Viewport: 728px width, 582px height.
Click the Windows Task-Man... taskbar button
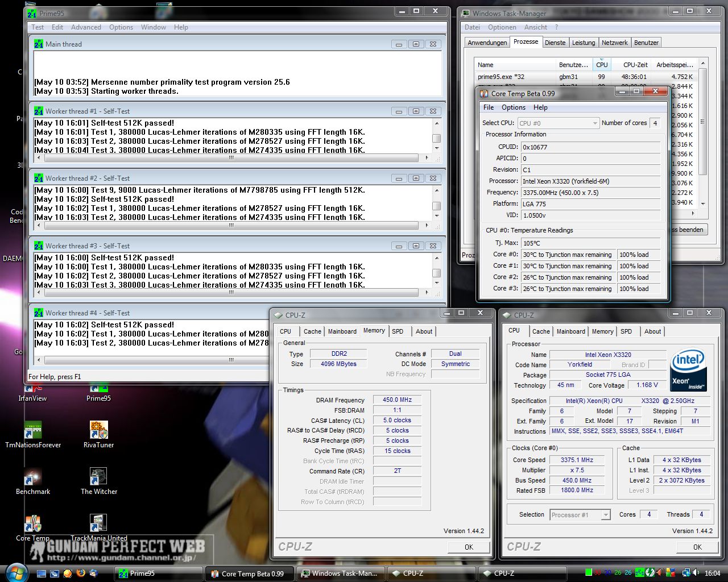pyautogui.click(x=340, y=573)
